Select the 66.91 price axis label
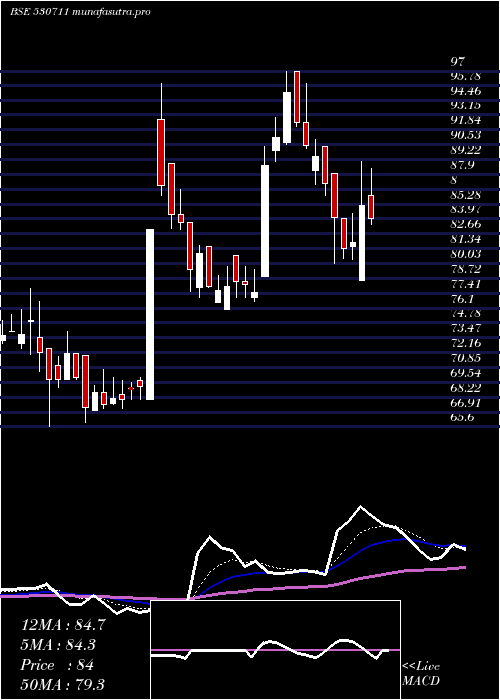 click(465, 403)
